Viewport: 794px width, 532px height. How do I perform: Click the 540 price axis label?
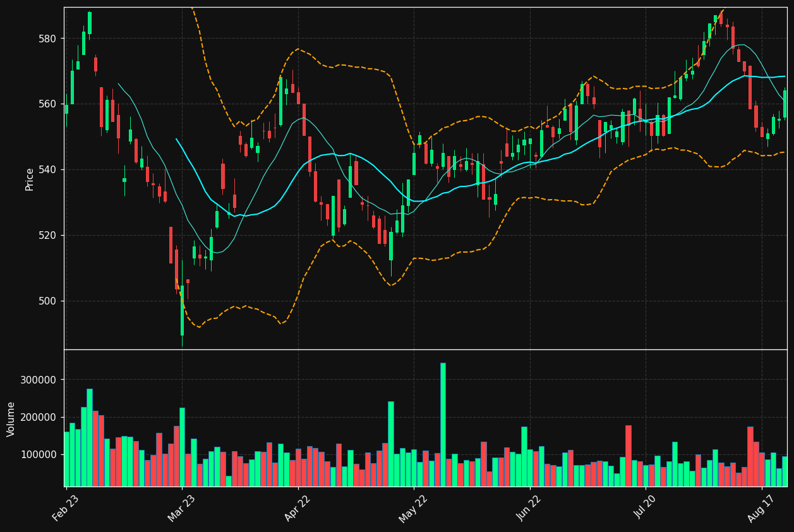49,170
